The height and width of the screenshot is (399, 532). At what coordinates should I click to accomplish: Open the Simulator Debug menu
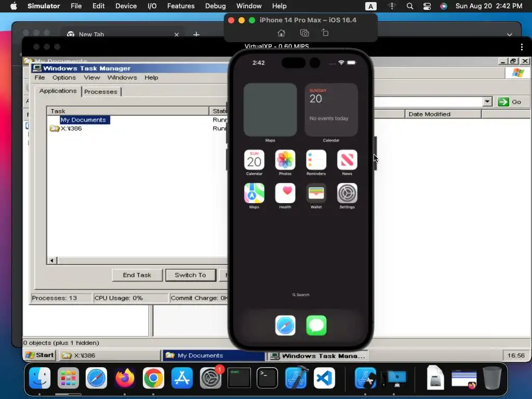tap(216, 6)
